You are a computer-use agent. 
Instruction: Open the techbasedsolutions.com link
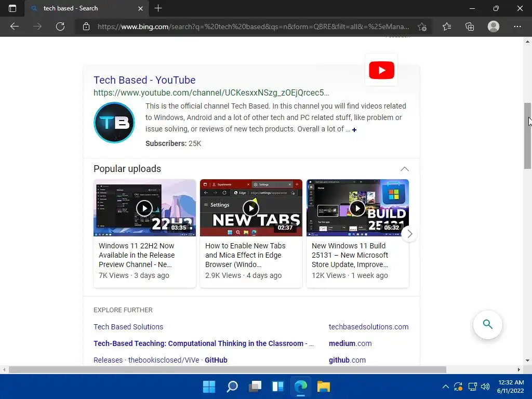pyautogui.click(x=368, y=327)
